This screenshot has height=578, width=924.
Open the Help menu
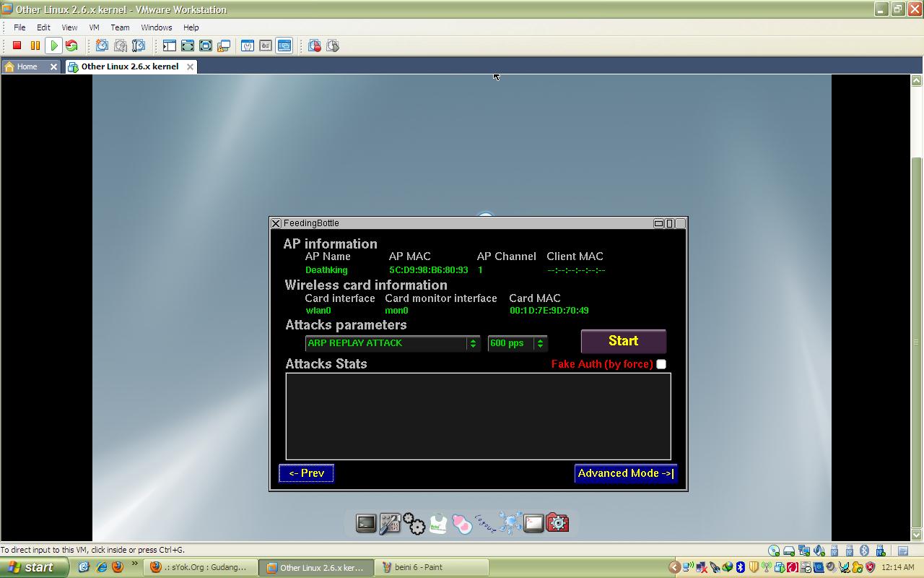[191, 27]
